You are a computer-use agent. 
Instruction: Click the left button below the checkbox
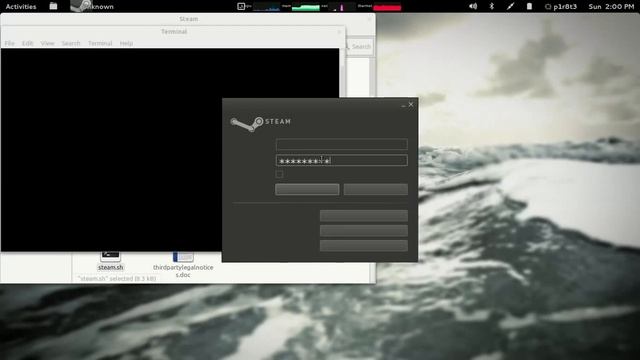(x=307, y=189)
